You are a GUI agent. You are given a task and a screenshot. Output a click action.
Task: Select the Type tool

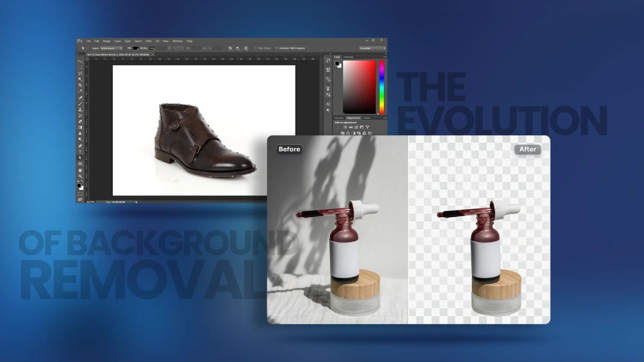(x=80, y=152)
